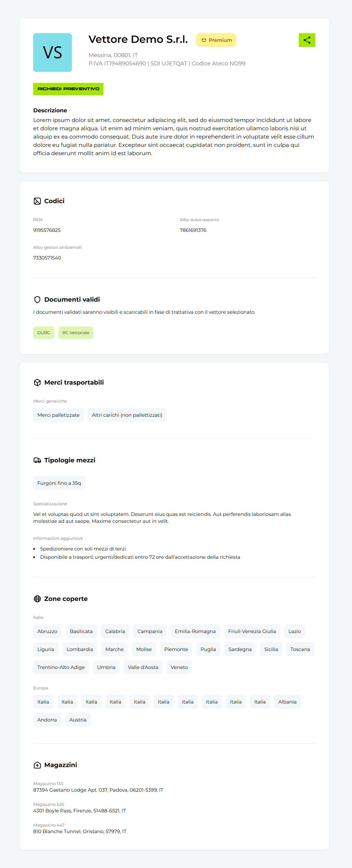Select the Trentino-Alto Adige region chip
The width and height of the screenshot is (352, 868).
(61, 667)
